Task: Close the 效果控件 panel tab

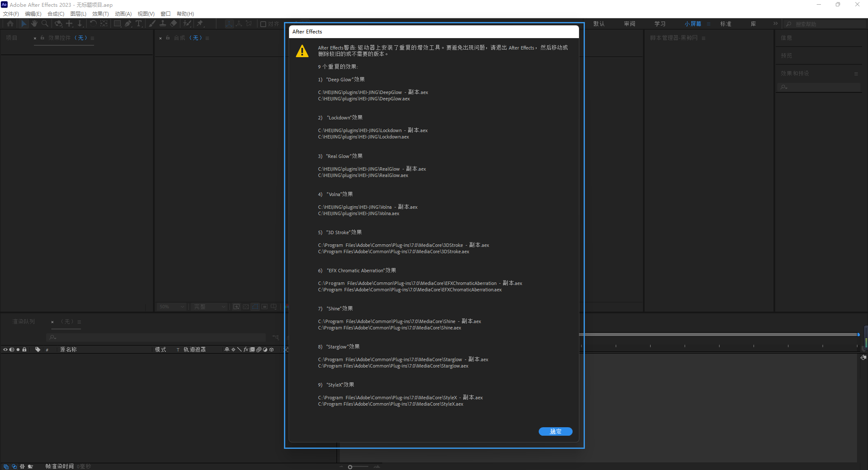Action: pyautogui.click(x=35, y=38)
